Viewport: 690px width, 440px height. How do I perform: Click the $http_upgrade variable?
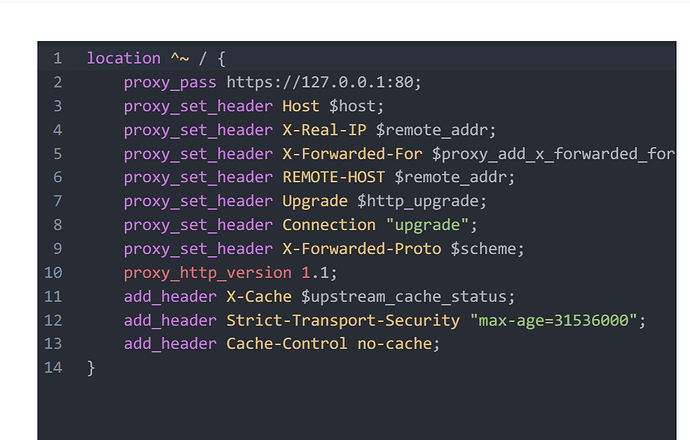[x=418, y=202]
